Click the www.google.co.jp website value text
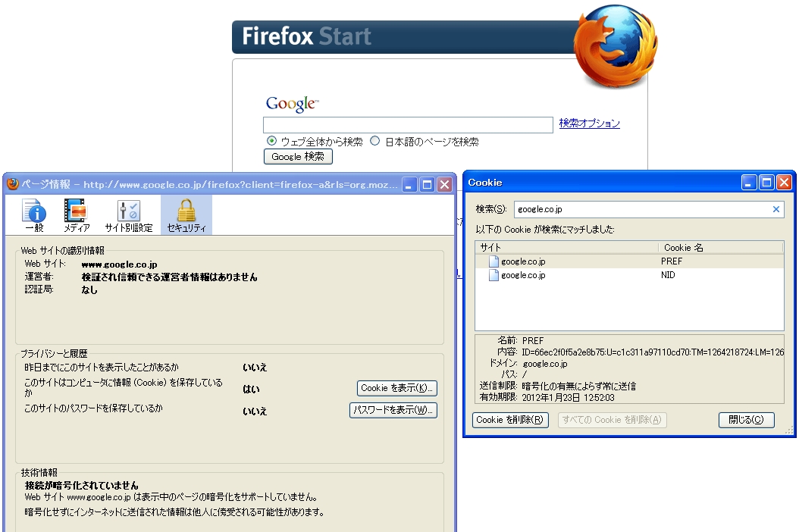This screenshot has height=532, width=799. (x=119, y=264)
